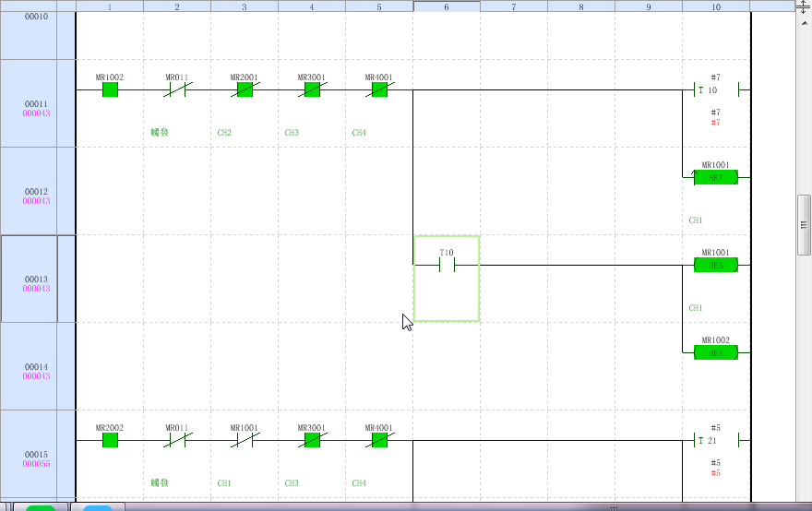
Task: Select the MR1001 SET coil
Action: pos(715,178)
